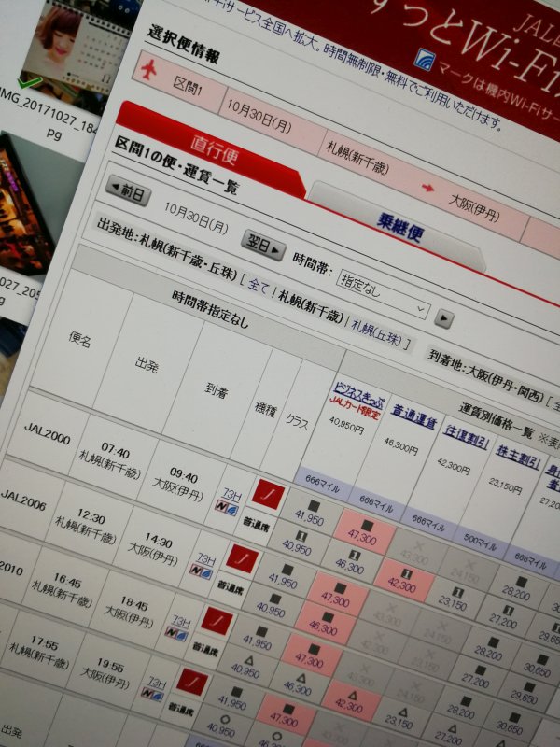Click J class icon on the 16:45 flight

point(217,620)
